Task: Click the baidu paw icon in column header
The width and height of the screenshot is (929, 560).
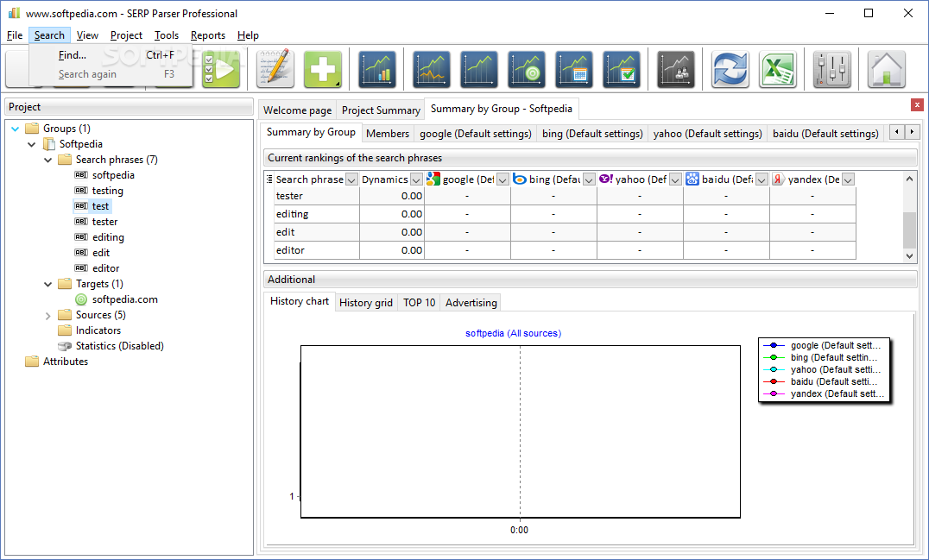Action: click(x=692, y=179)
